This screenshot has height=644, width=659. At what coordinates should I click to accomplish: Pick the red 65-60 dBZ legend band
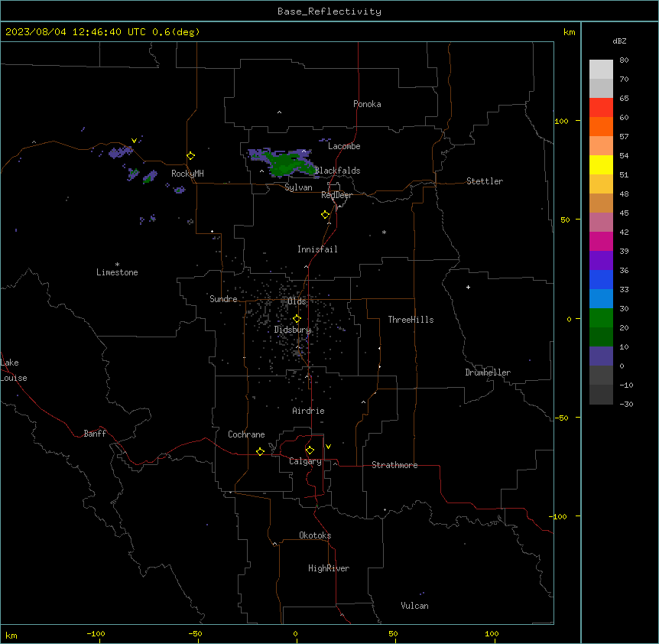point(601,107)
